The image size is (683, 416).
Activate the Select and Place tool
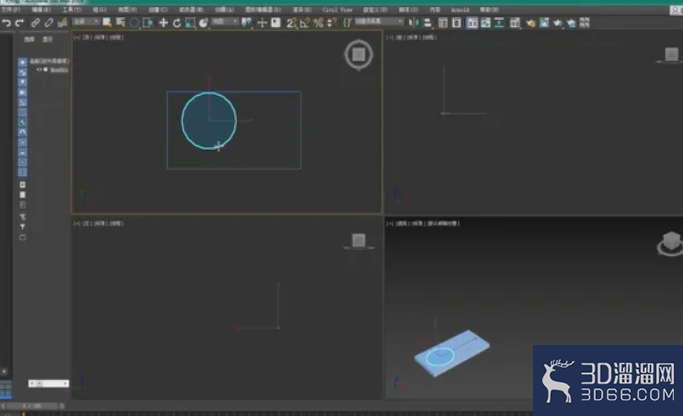(x=203, y=23)
